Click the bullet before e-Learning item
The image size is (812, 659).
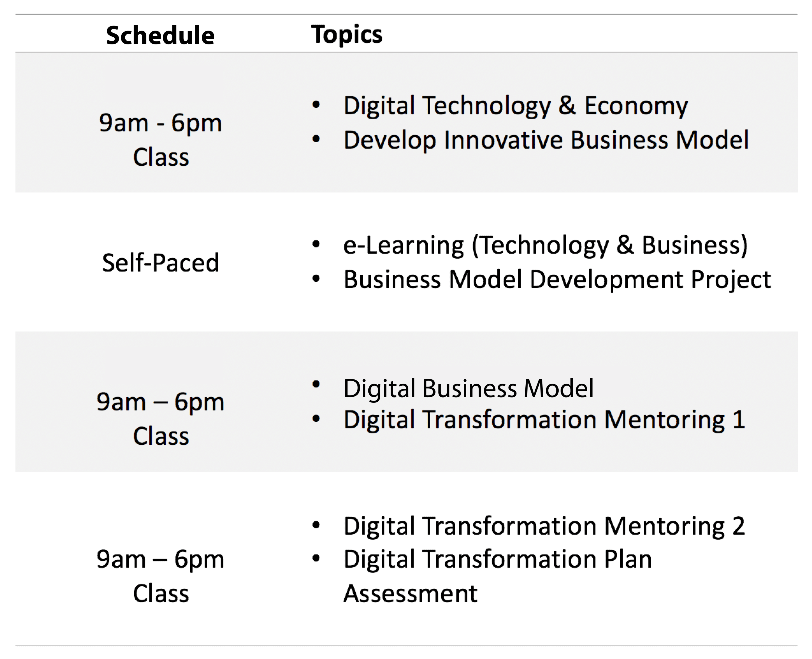coord(316,244)
